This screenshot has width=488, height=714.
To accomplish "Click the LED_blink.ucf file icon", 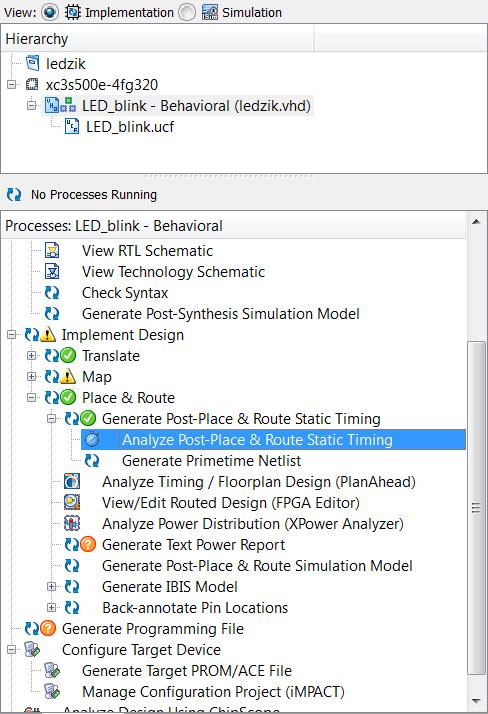I will pyautogui.click(x=72, y=126).
